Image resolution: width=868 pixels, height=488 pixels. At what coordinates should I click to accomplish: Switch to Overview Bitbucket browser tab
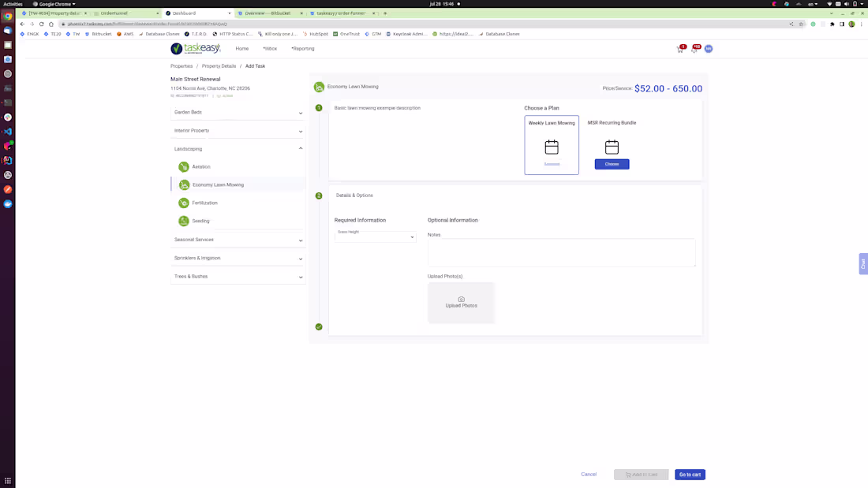coord(270,13)
